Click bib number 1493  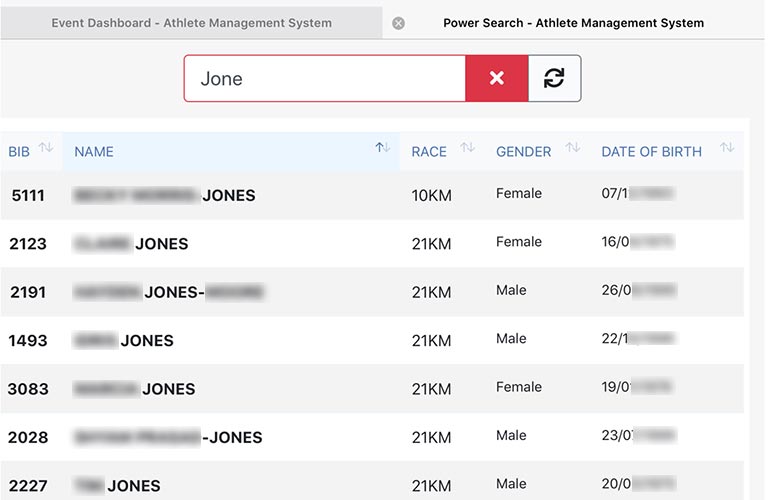point(28,341)
